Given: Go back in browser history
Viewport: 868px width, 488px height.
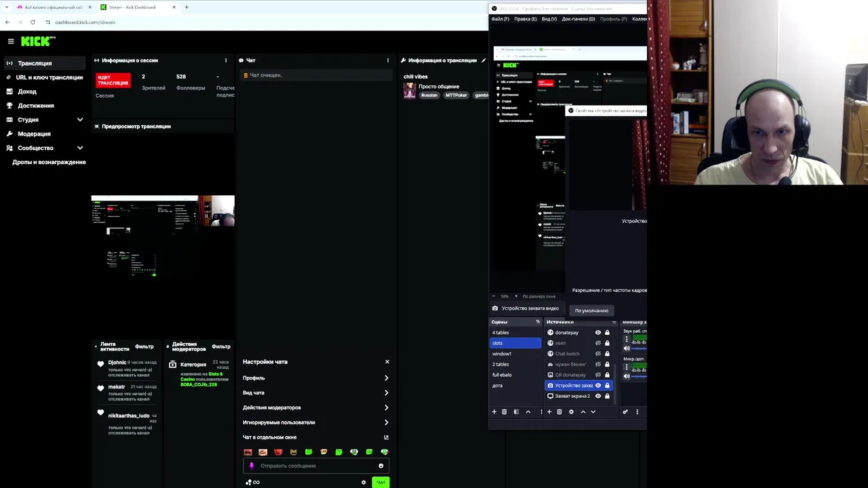Looking at the screenshot, I should [x=7, y=22].
